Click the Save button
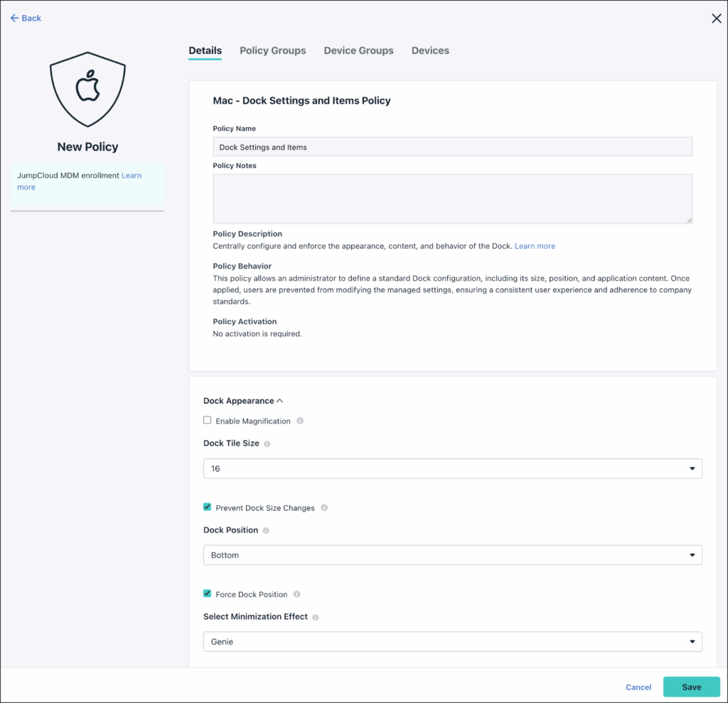 tap(691, 687)
